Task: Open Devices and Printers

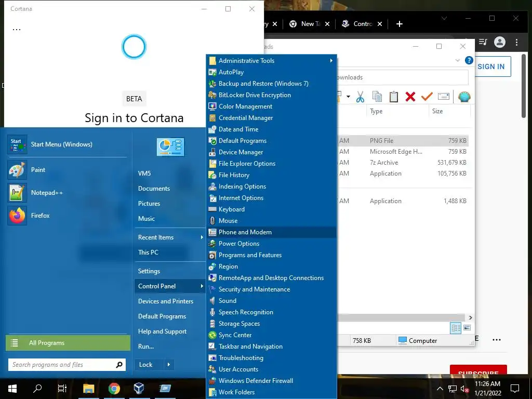Action: click(166, 301)
